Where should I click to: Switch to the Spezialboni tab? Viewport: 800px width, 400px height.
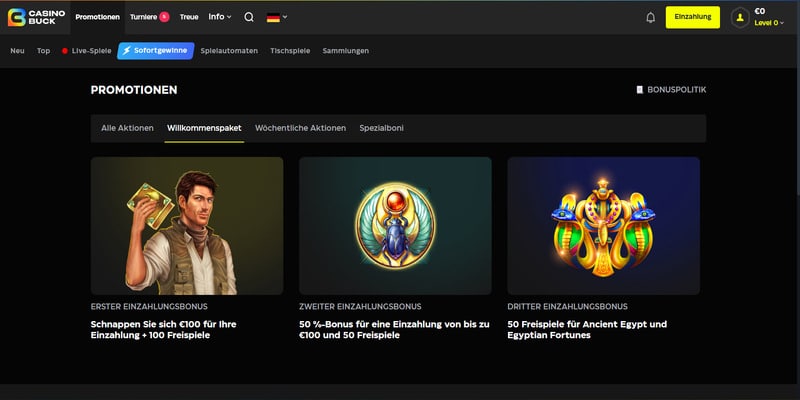(381, 128)
